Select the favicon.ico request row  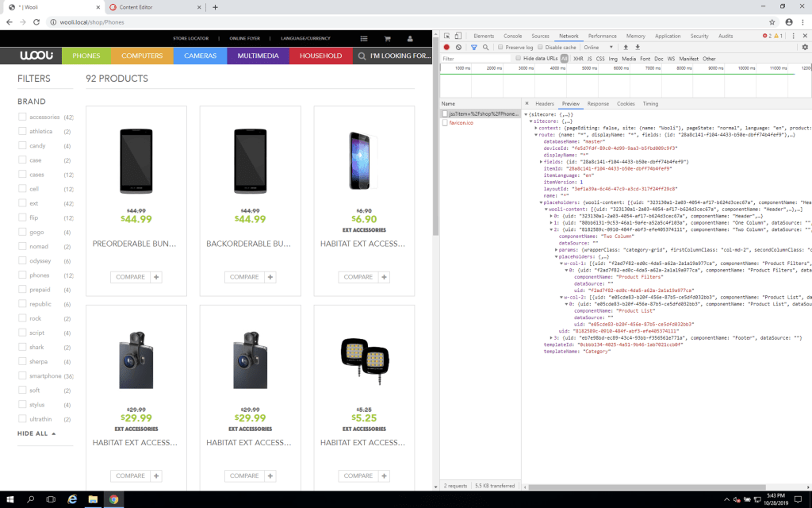[462, 121]
